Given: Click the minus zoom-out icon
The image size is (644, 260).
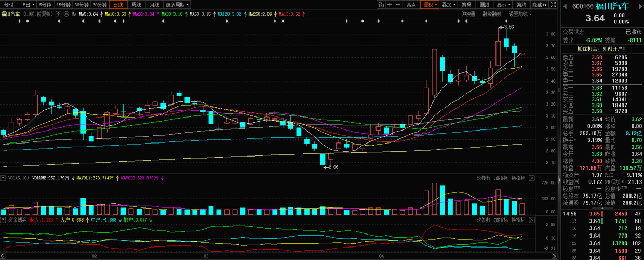Looking at the screenshot, I should pyautogui.click(x=398, y=5).
